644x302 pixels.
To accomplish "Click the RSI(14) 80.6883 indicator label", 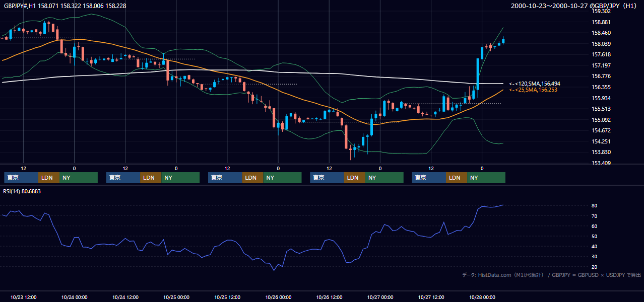I will 22,191.
